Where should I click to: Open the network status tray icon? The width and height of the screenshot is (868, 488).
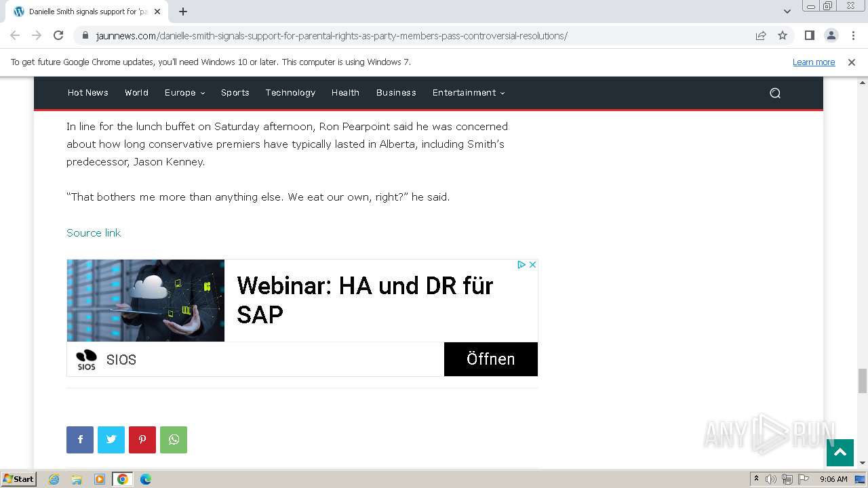[787, 479]
